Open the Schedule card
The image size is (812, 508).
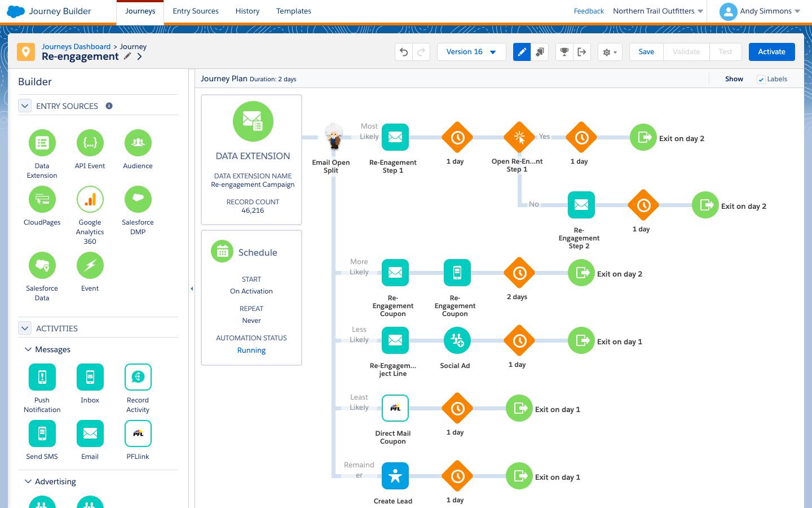251,297
